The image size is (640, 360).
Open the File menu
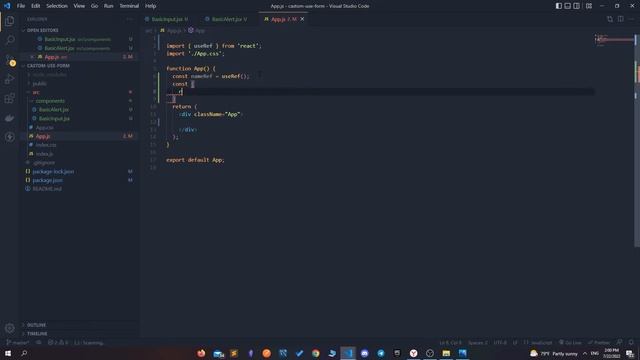21,6
